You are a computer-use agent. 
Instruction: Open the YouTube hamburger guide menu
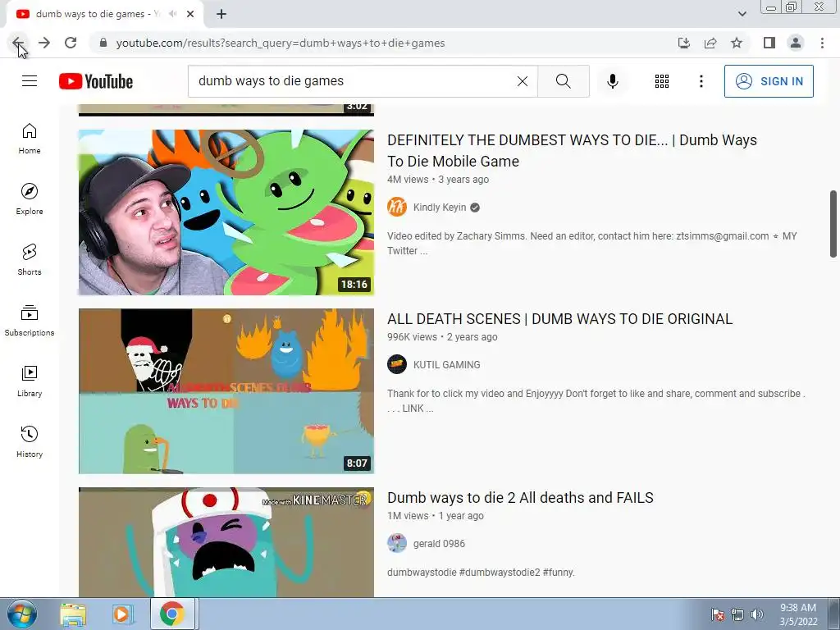(30, 81)
